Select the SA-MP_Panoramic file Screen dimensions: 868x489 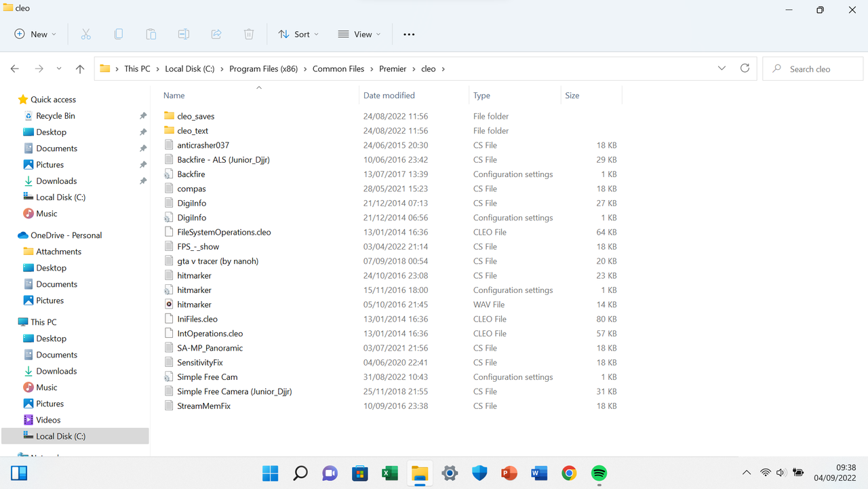click(210, 348)
